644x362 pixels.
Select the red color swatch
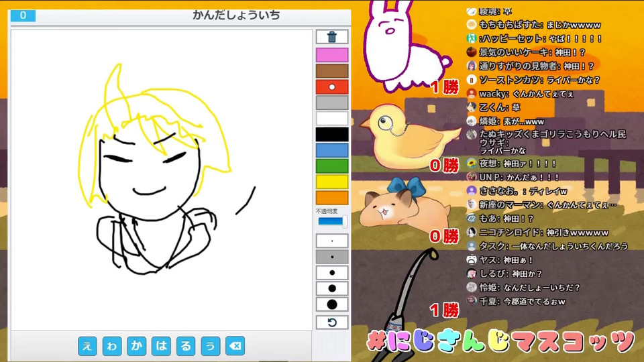coord(332,86)
